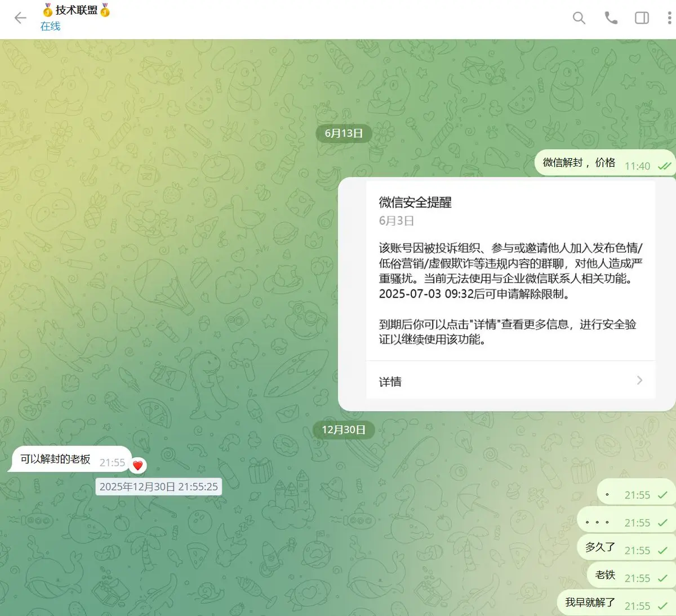Click the 2025年12月30日 21:55:25 timestamp tooltip
Image resolution: width=676 pixels, height=616 pixels.
[x=159, y=486]
